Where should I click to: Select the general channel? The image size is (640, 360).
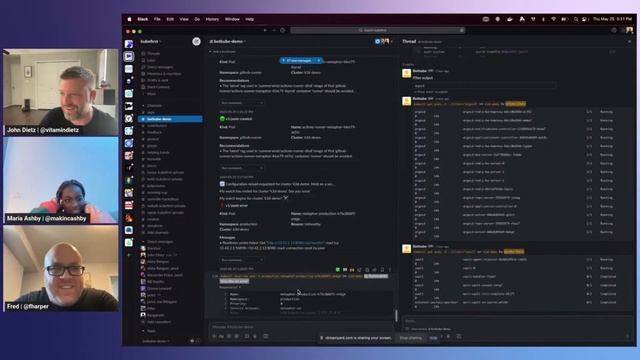pos(153,139)
